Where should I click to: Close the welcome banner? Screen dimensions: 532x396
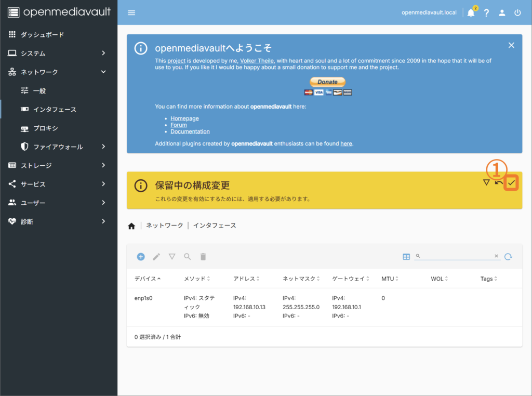[x=511, y=45]
